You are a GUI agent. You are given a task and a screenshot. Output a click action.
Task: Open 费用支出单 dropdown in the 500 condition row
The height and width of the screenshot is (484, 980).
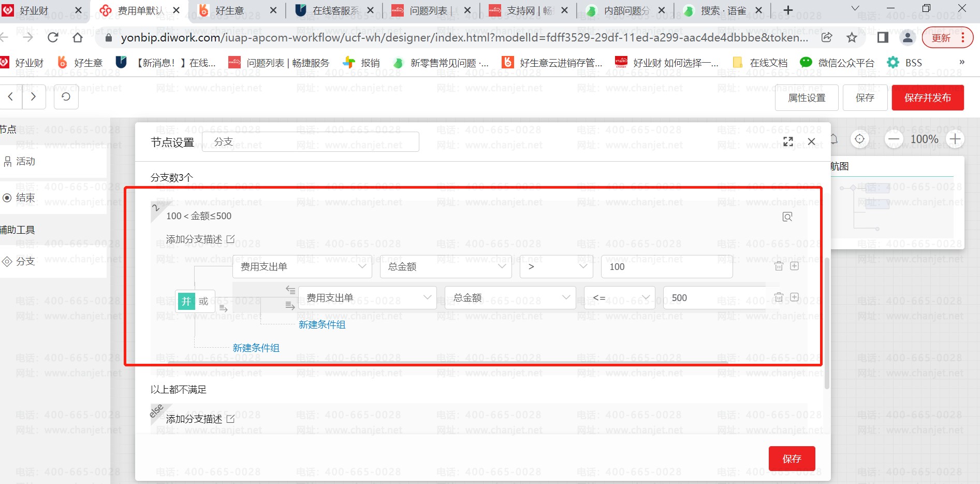(x=368, y=297)
